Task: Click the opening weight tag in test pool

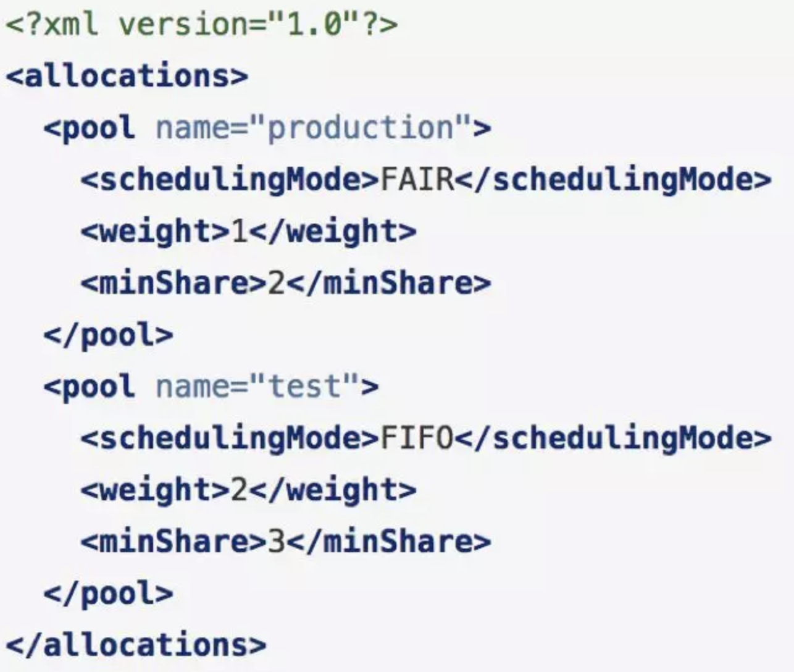Action: [x=155, y=490]
